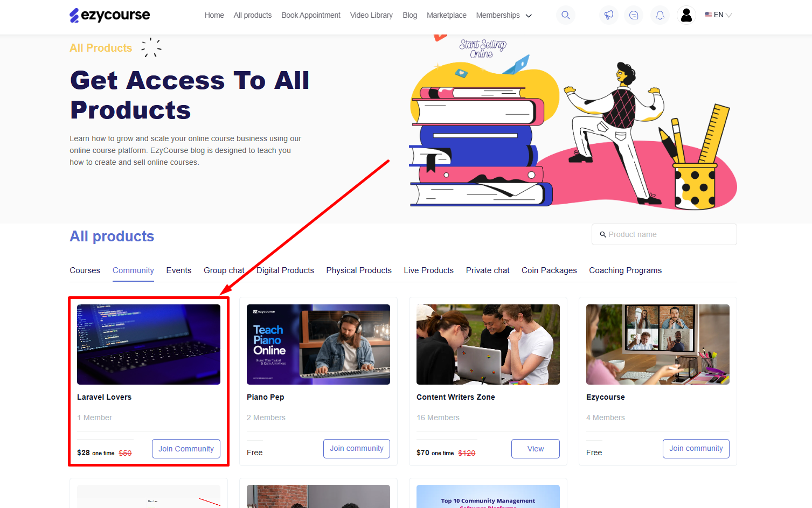Switch to the Coin Packages tab

(549, 270)
